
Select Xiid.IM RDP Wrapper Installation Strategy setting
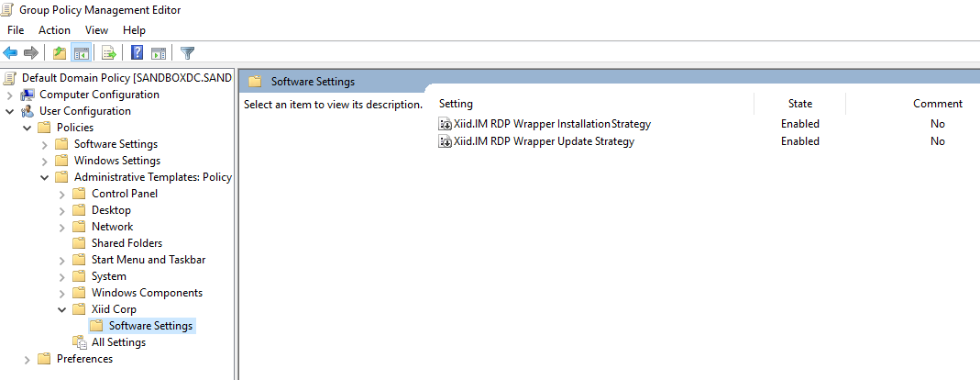click(552, 124)
